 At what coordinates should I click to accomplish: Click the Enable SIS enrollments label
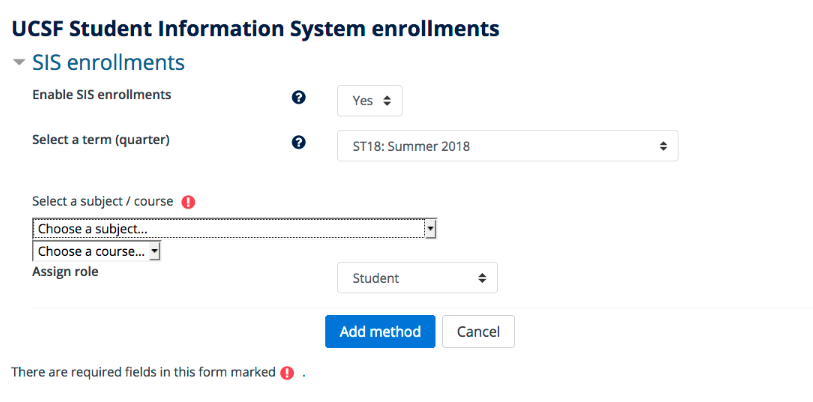click(102, 95)
